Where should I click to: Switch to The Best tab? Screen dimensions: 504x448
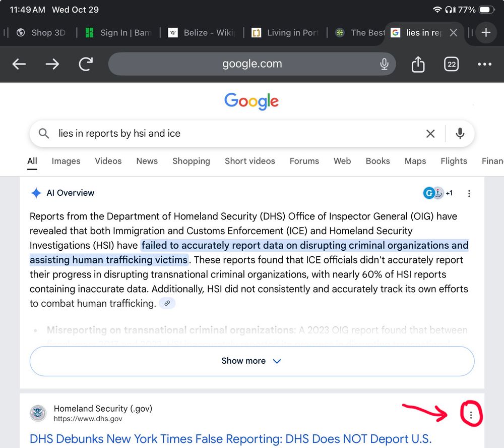[x=359, y=32]
